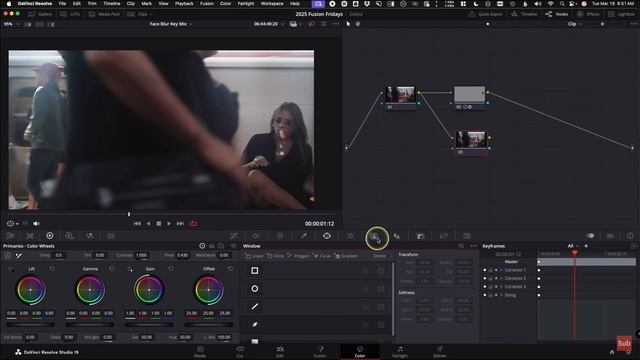Open Face Blur Key Mix timeline dropdown
Image resolution: width=640 pixels, height=360 pixels.
pyautogui.click(x=171, y=24)
